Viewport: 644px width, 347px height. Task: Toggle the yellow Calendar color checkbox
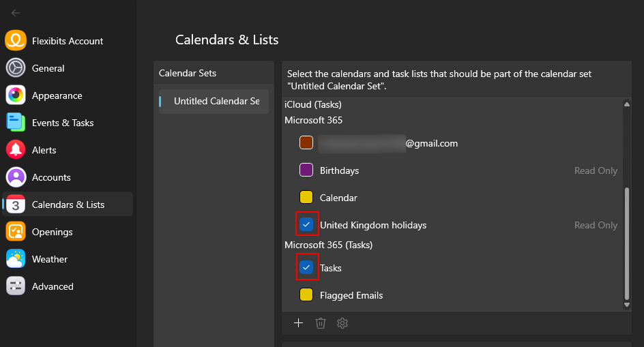(306, 198)
